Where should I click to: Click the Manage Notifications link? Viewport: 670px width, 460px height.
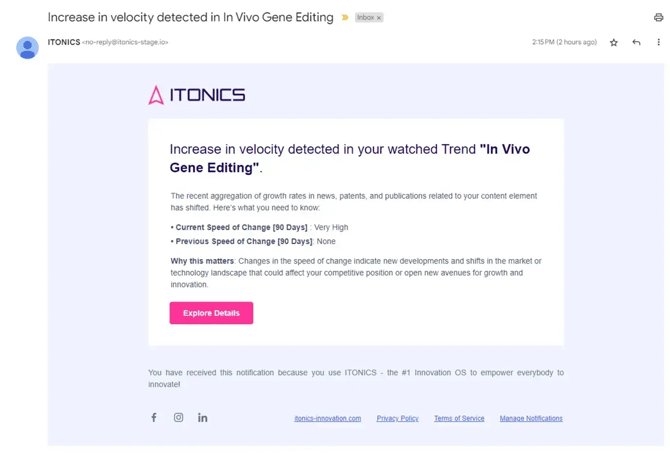pyautogui.click(x=531, y=419)
